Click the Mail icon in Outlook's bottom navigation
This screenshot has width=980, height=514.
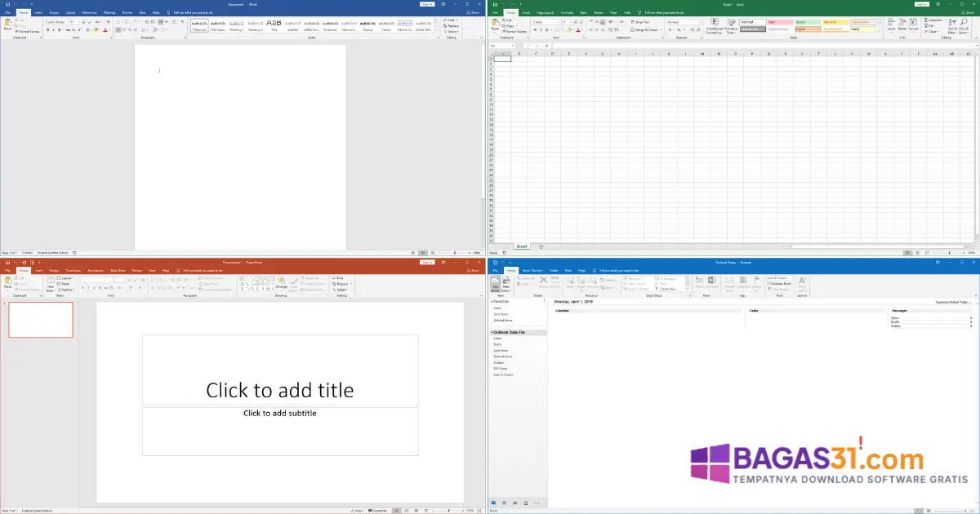493,503
